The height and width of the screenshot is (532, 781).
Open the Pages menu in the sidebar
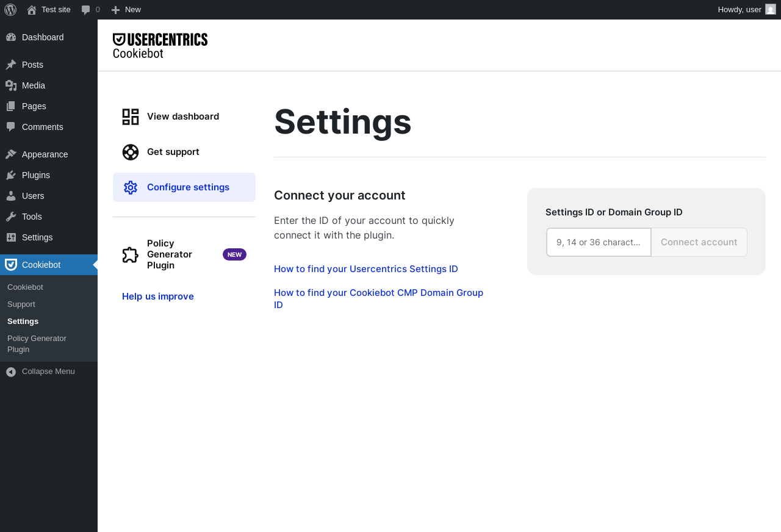tap(34, 106)
